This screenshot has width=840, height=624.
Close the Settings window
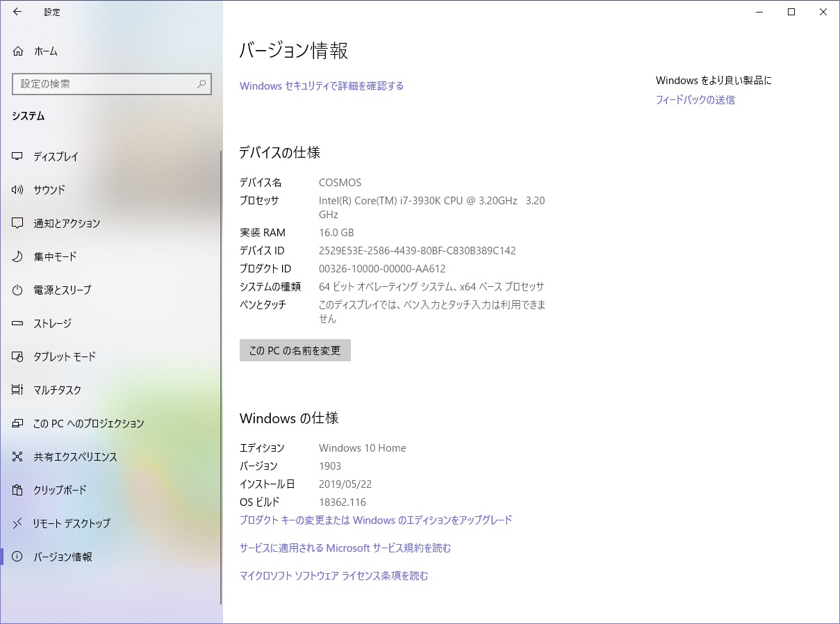click(823, 12)
